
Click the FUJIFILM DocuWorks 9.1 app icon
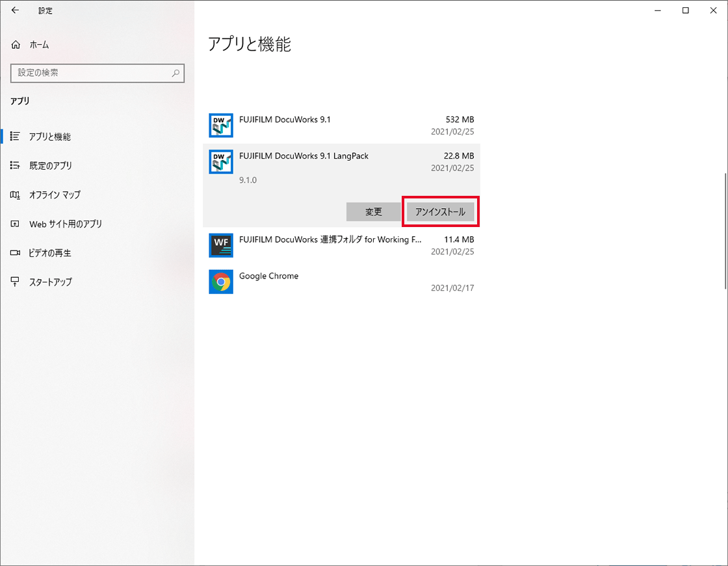(x=221, y=126)
